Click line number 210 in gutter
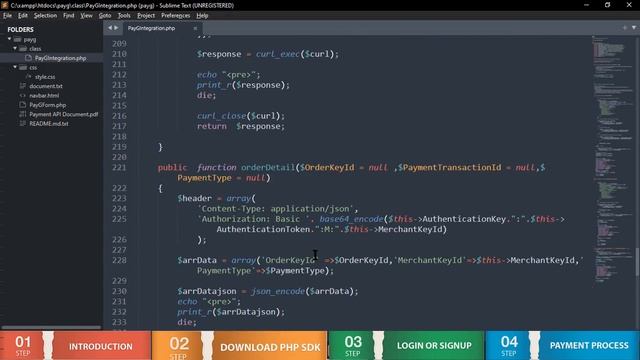The height and width of the screenshot is (360, 640). pyautogui.click(x=119, y=54)
